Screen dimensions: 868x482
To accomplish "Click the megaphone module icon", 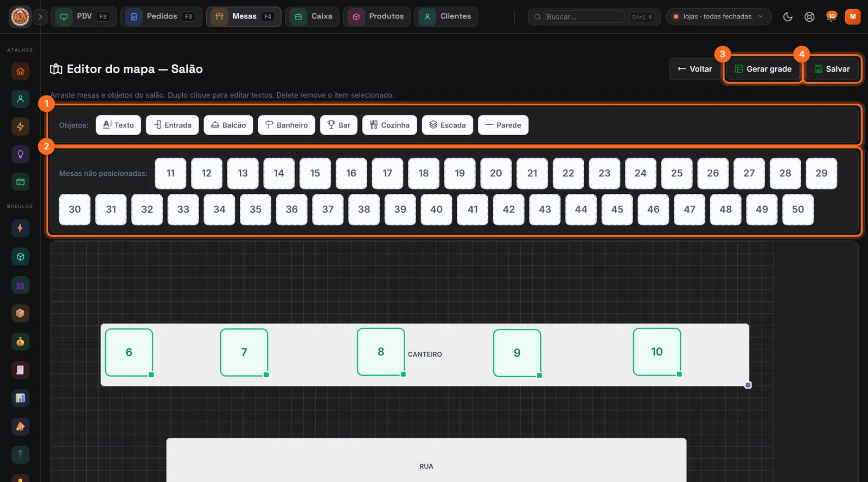I will point(20,426).
